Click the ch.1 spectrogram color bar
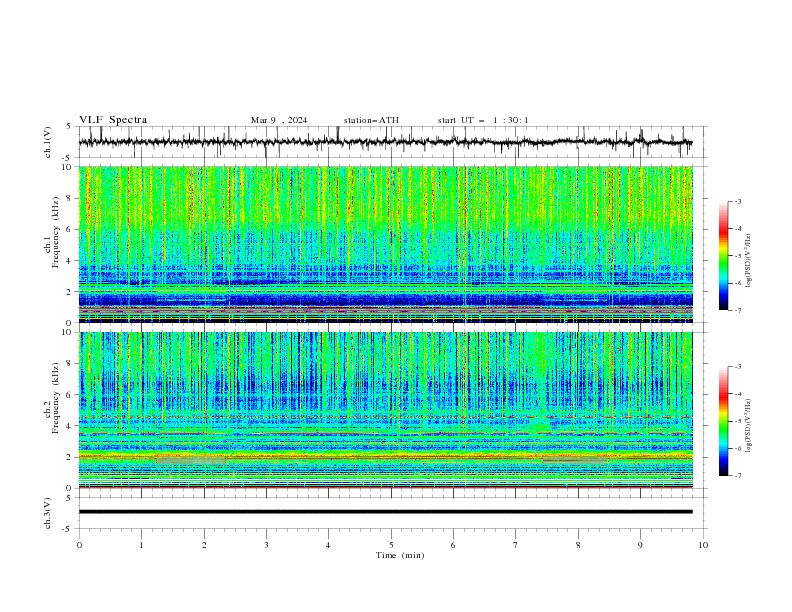This screenshot has width=792, height=612. (x=723, y=256)
